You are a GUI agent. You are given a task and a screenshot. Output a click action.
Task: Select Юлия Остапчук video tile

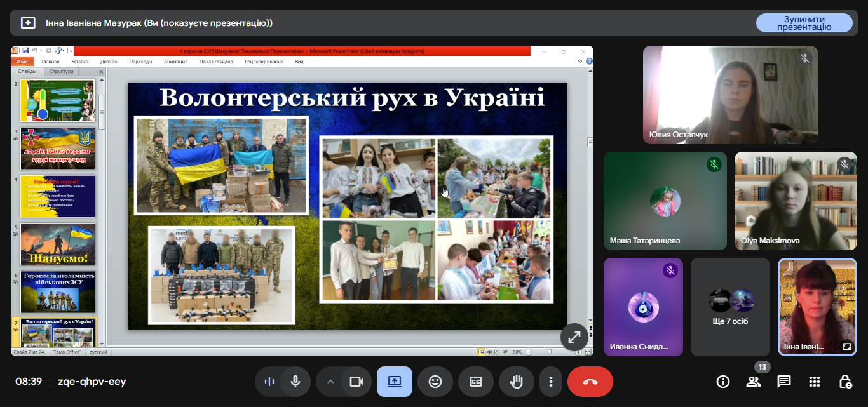(730, 95)
